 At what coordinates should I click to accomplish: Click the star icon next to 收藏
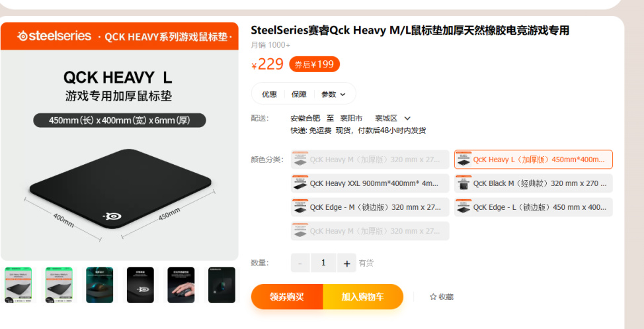pos(433,297)
